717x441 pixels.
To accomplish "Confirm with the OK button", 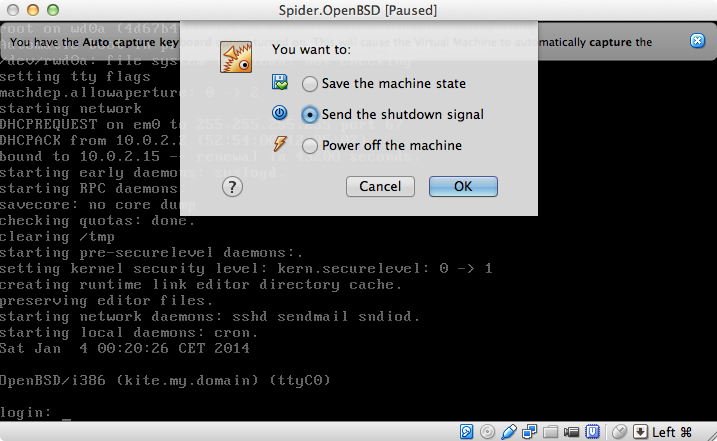I will pyautogui.click(x=463, y=187).
